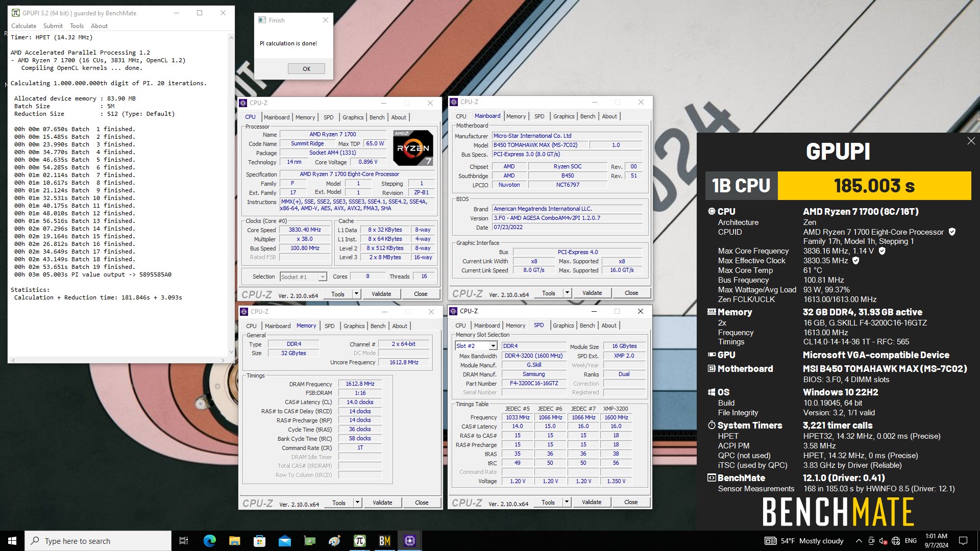Screen dimensions: 980x551
Task: Click the weather widget showing 54°F
Action: [804, 541]
